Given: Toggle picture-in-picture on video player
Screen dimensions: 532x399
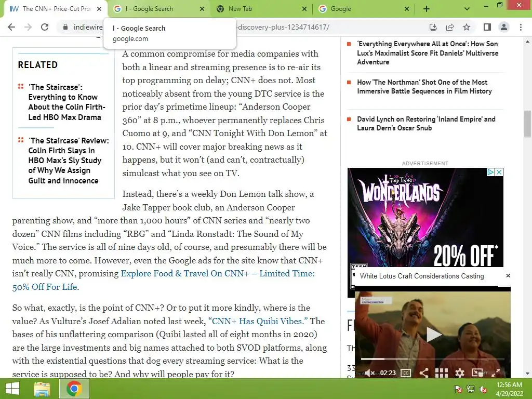Looking at the screenshot, I should (477, 373).
